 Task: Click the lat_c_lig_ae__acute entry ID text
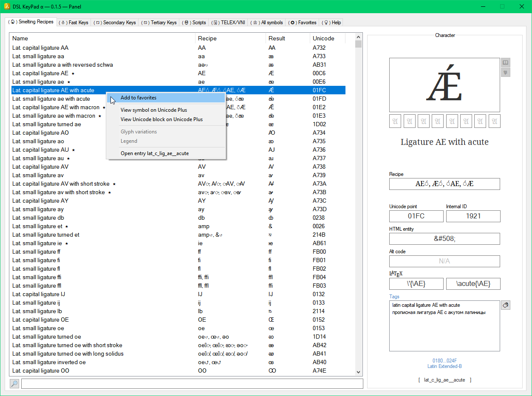444,380
